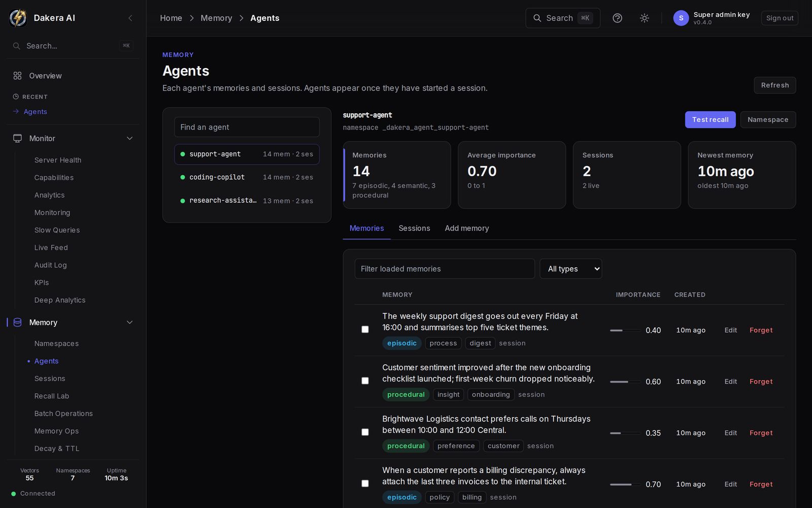This screenshot has height=508, width=812.
Task: Go to Decay & TTL page
Action: (x=57, y=449)
